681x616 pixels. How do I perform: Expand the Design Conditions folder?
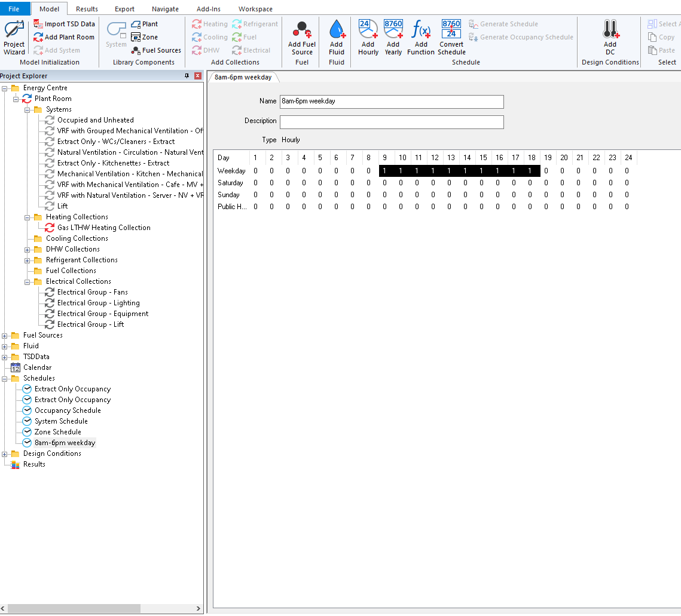click(4, 454)
